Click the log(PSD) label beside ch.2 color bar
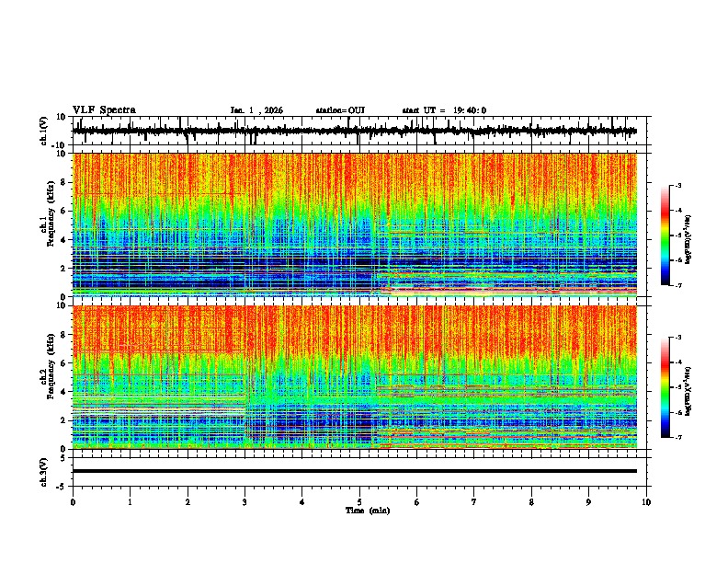Image resolution: width=728 pixels, height=563 pixels. coord(688,391)
